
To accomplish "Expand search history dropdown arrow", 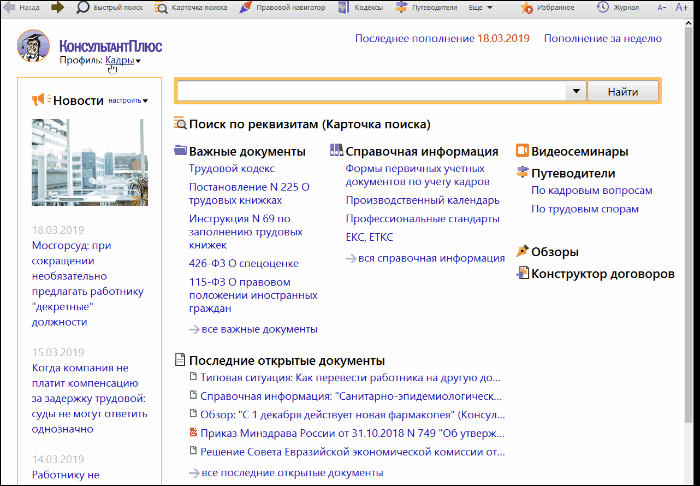I will 576,91.
